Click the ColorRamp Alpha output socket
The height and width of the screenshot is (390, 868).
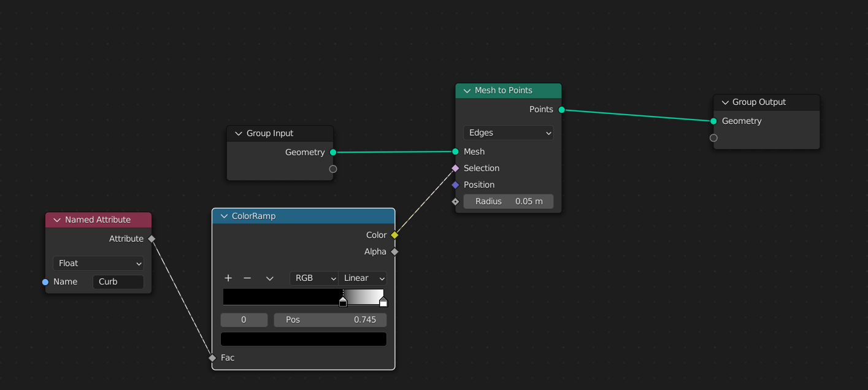(394, 251)
